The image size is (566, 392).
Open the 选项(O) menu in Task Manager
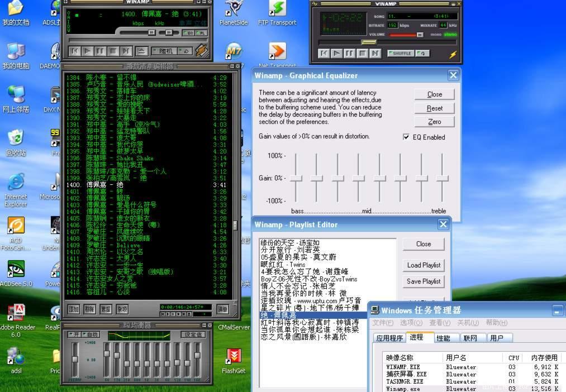pyautogui.click(x=411, y=322)
